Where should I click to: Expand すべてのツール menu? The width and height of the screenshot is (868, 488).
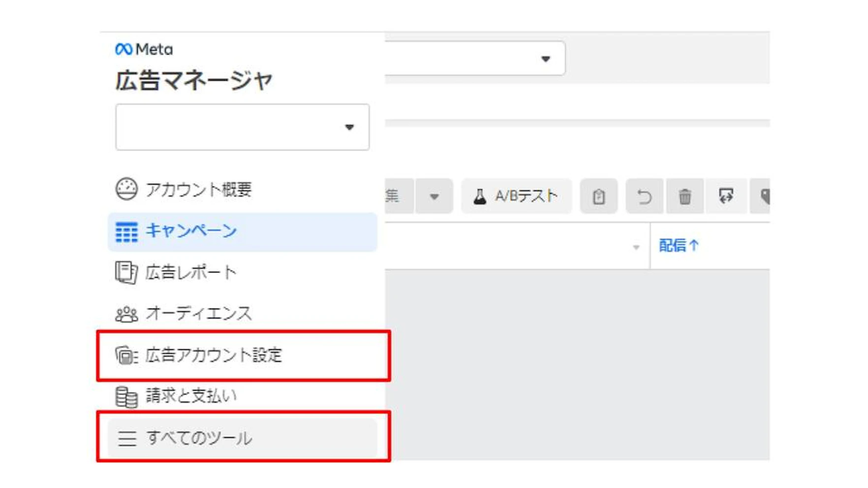tap(242, 438)
